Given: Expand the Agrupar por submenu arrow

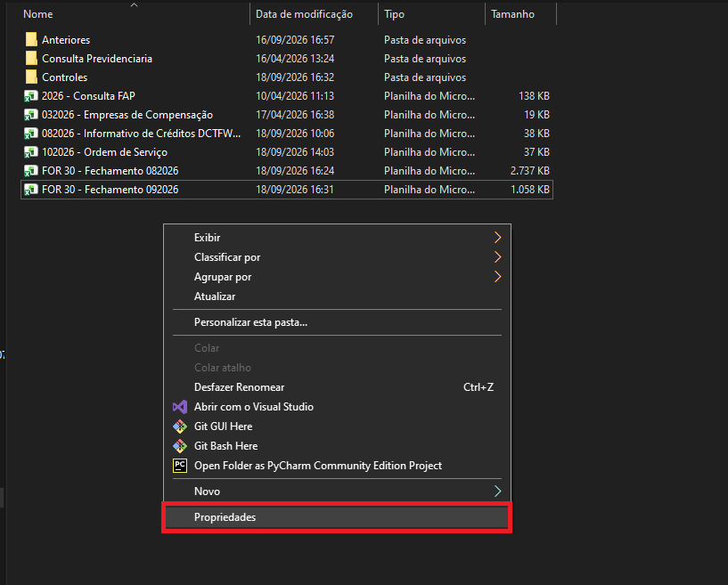Looking at the screenshot, I should click(497, 277).
